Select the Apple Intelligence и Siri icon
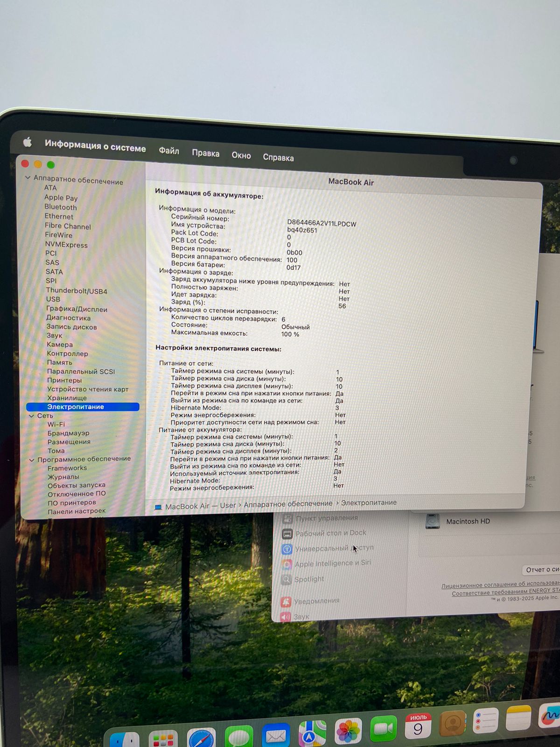The width and height of the screenshot is (560, 747). tap(287, 564)
